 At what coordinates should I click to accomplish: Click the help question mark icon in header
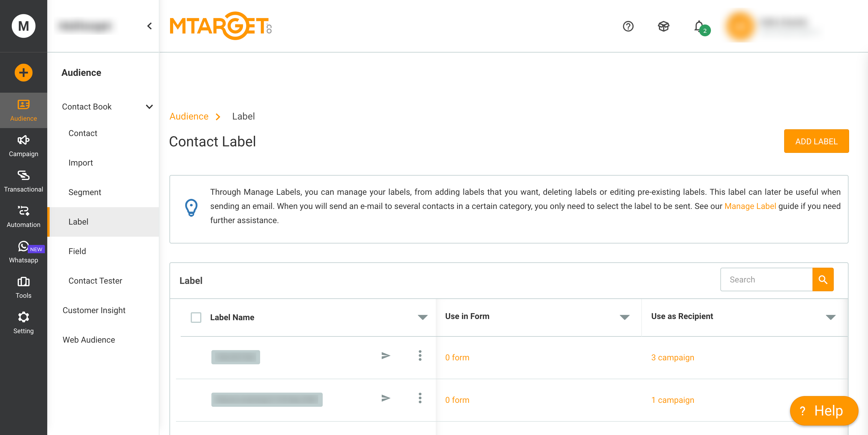[x=628, y=26]
